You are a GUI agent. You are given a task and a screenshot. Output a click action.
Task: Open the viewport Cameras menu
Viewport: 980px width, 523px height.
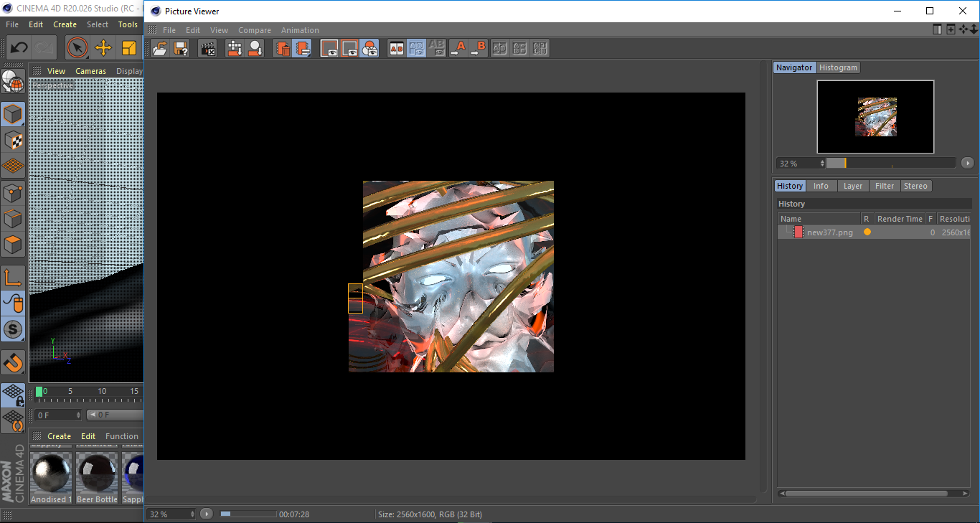pyautogui.click(x=90, y=71)
